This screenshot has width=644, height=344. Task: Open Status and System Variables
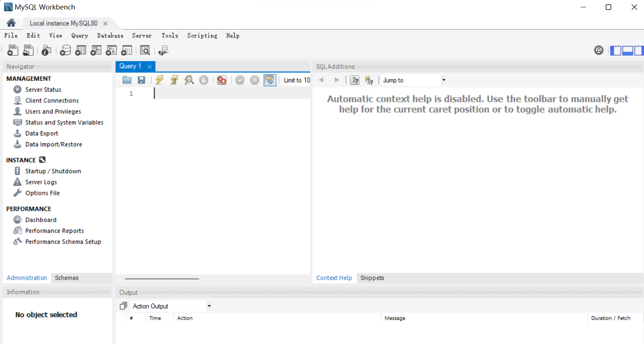pos(64,122)
